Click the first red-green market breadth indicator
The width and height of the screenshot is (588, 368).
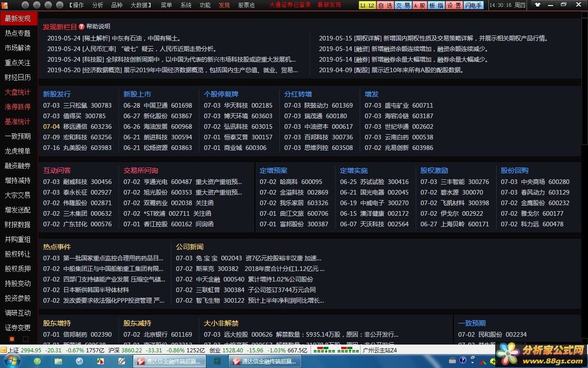tap(321, 351)
